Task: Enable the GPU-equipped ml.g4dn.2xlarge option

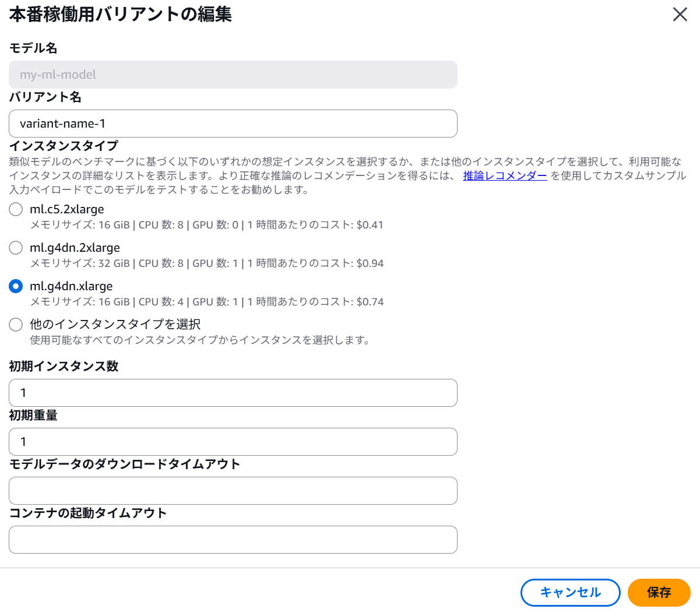Action: [16, 248]
